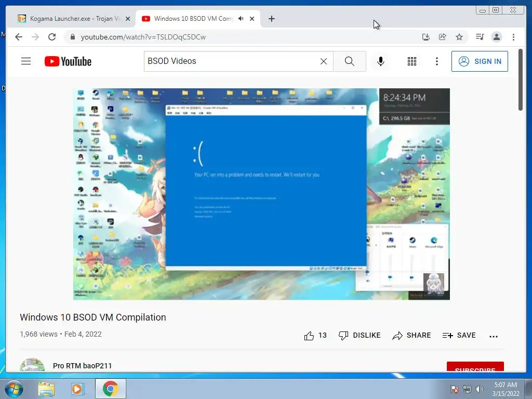Share this page from the address bar
Viewport: 532px width, 399px height.
tap(443, 37)
